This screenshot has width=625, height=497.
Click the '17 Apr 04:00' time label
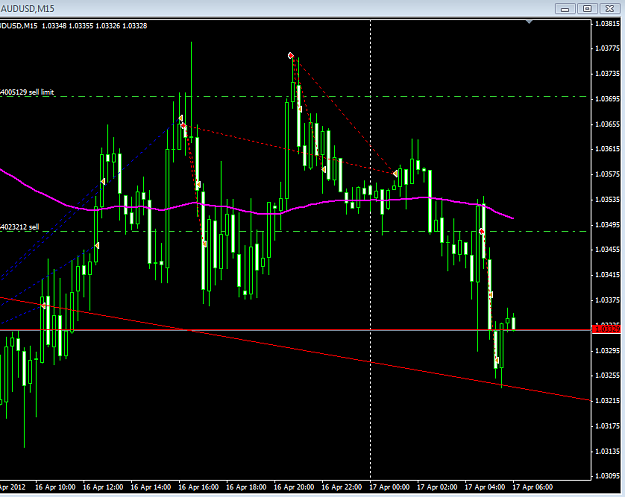pyautogui.click(x=485, y=487)
